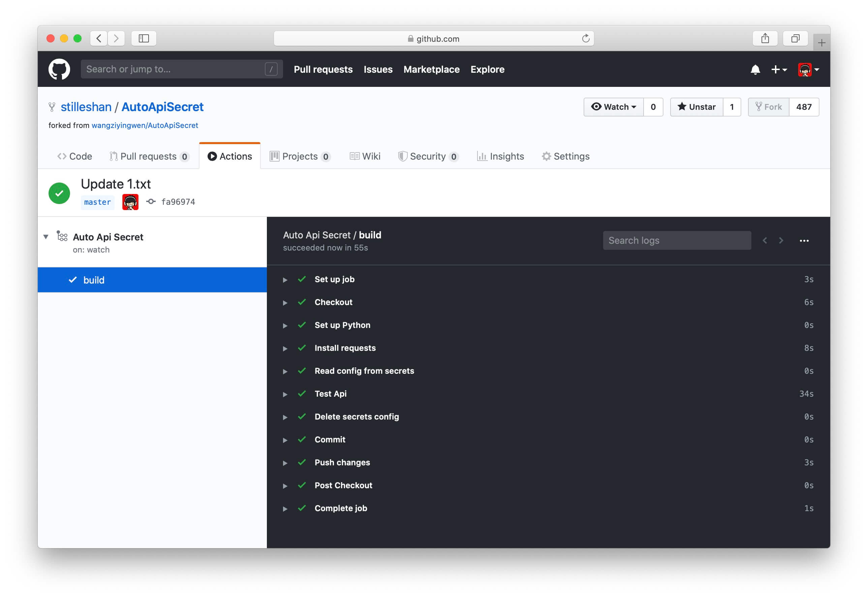The width and height of the screenshot is (868, 598).
Task: Open a new Safari tab with plus
Action: coord(821,43)
